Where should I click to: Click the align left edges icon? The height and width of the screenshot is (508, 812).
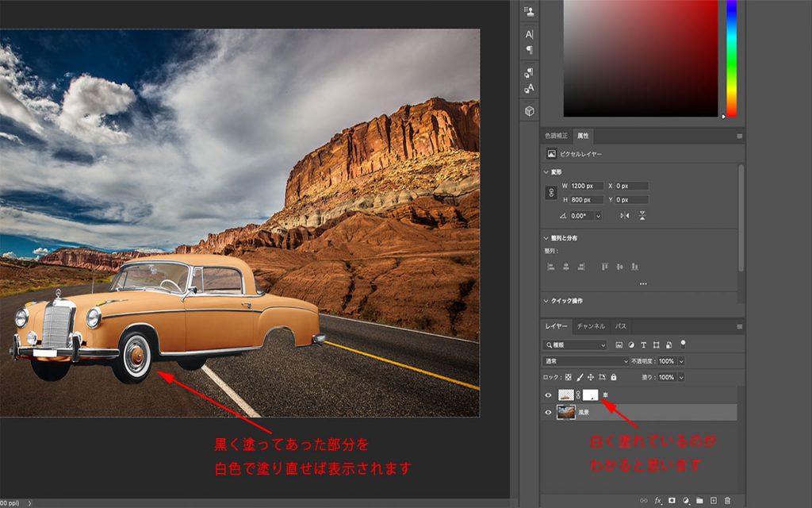[x=551, y=267]
